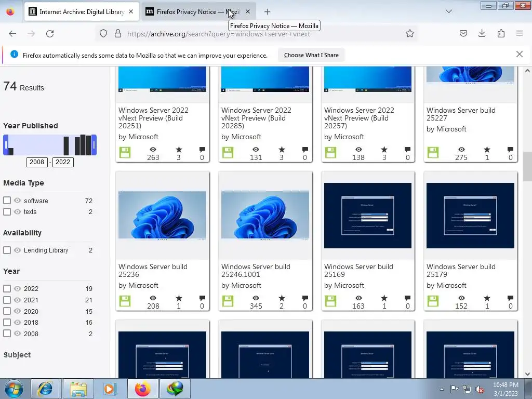Image resolution: width=532 pixels, height=399 pixels.
Task: Open Windows Server build 25179 link
Action: tap(461, 270)
